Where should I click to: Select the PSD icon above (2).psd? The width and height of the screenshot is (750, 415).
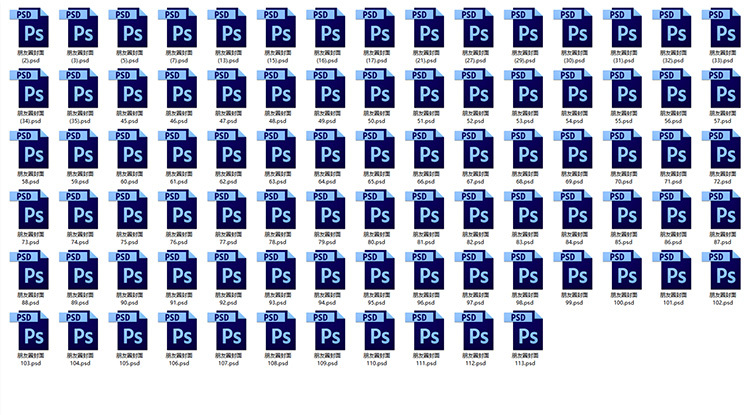click(29, 27)
